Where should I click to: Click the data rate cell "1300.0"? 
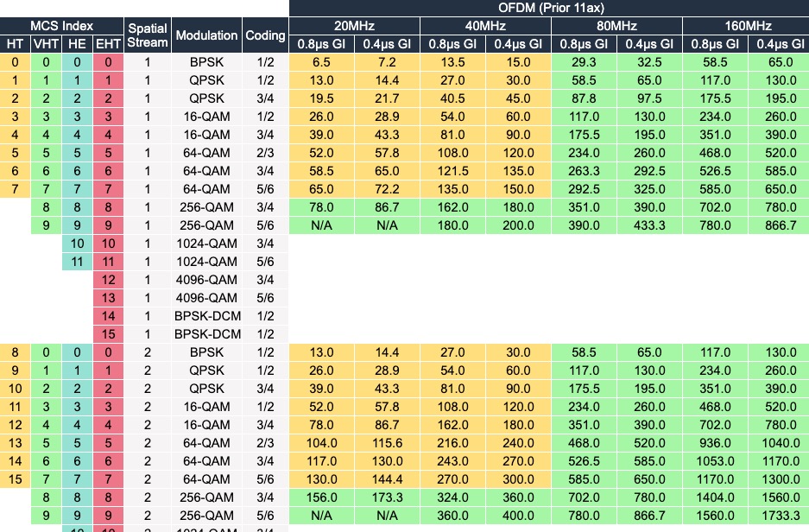[779, 479]
